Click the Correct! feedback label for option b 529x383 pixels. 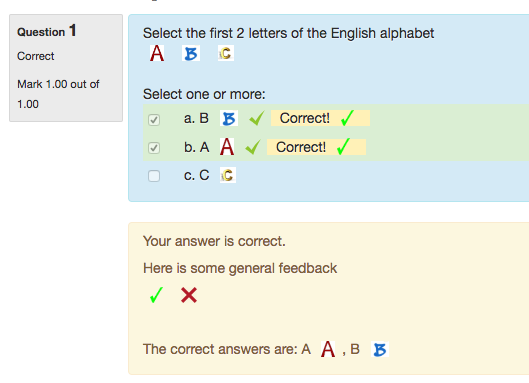pos(316,147)
